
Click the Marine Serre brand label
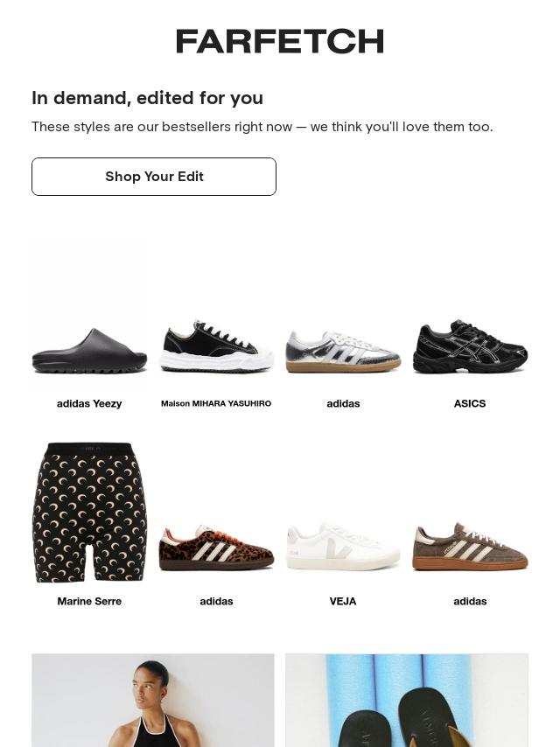(89, 601)
